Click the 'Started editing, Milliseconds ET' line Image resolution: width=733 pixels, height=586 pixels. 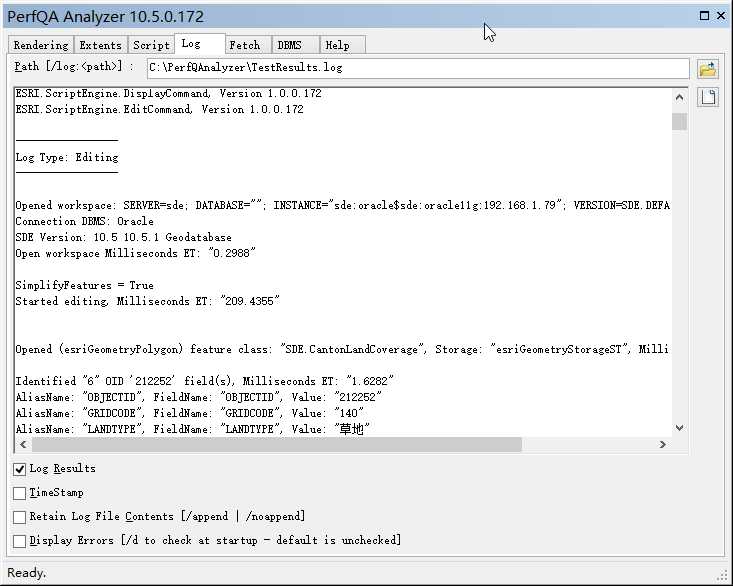coord(147,301)
